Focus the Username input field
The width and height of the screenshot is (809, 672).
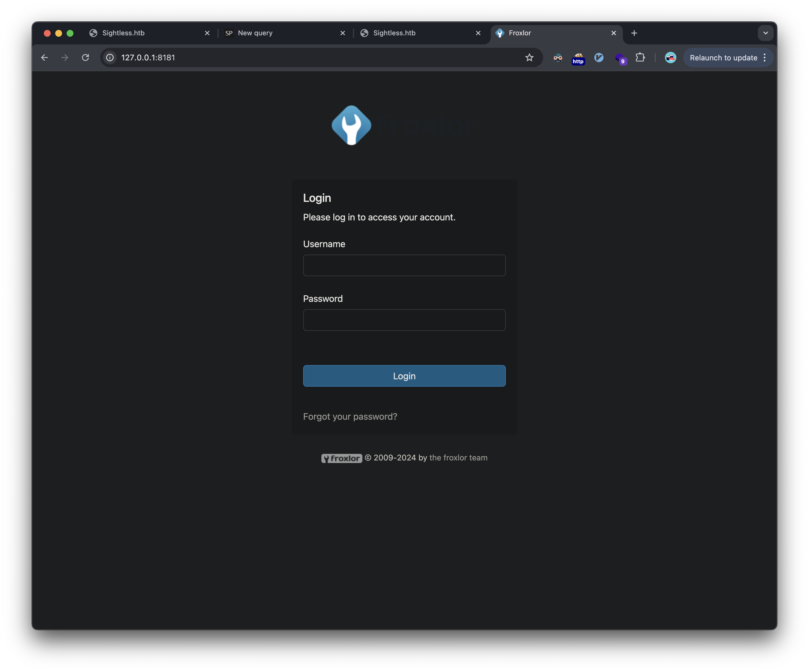point(404,265)
